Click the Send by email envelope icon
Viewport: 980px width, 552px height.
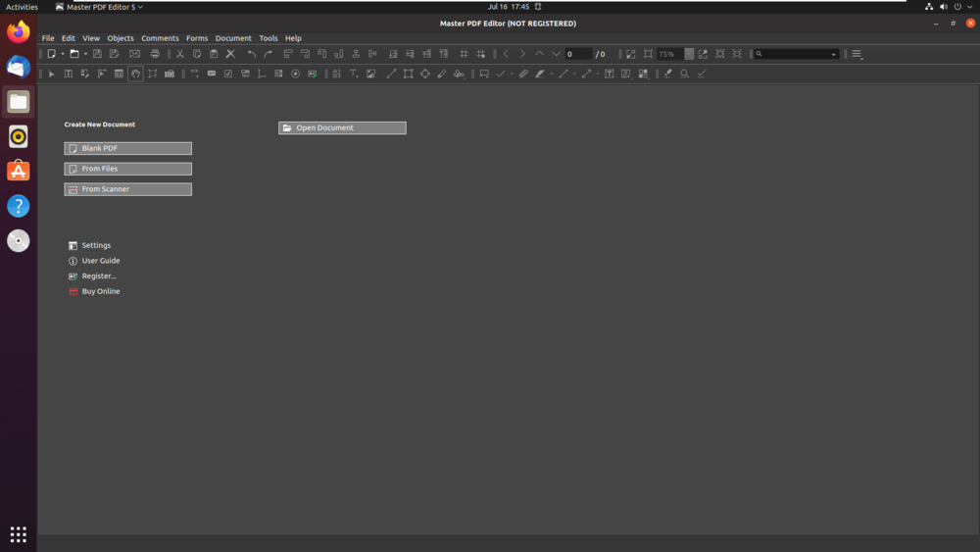click(x=135, y=54)
